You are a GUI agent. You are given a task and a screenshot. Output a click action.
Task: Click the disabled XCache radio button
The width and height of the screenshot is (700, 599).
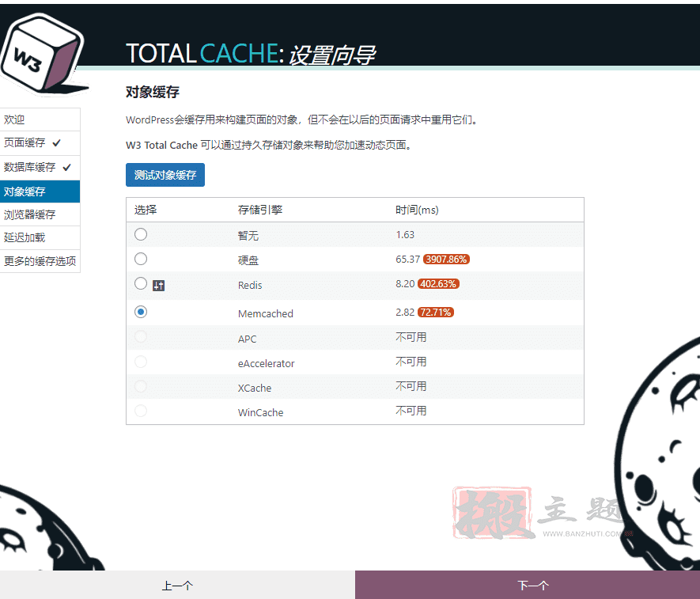click(x=141, y=386)
